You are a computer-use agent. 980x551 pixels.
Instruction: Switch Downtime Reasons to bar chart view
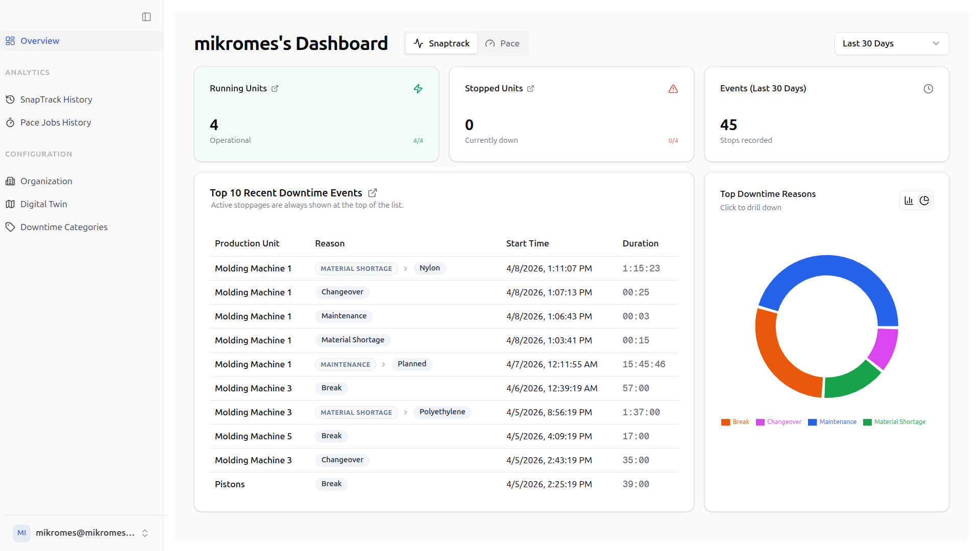tap(909, 201)
